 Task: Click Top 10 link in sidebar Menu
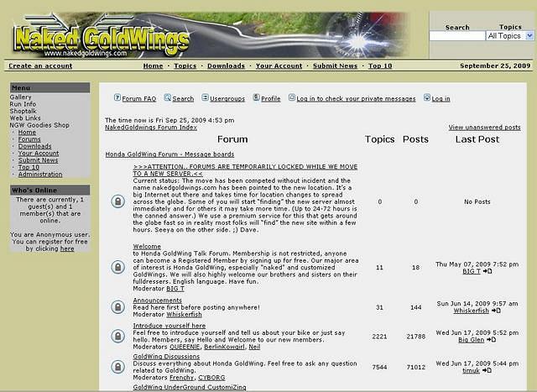tap(29, 167)
